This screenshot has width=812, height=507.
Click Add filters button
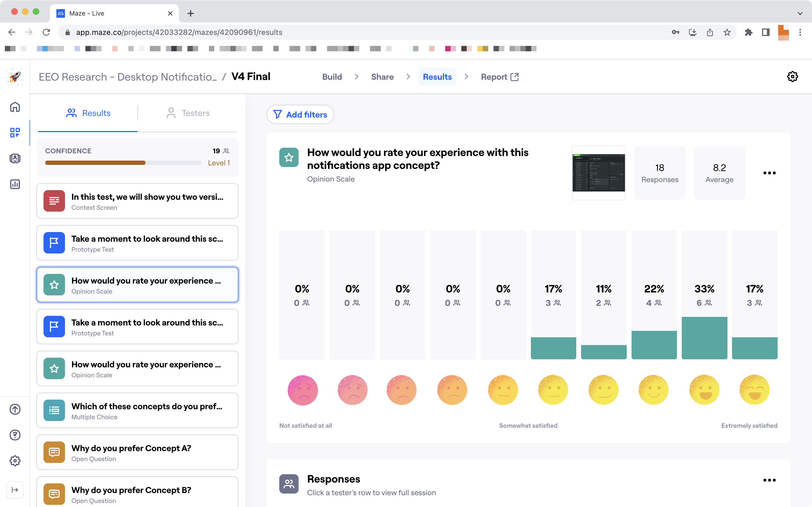coord(300,114)
